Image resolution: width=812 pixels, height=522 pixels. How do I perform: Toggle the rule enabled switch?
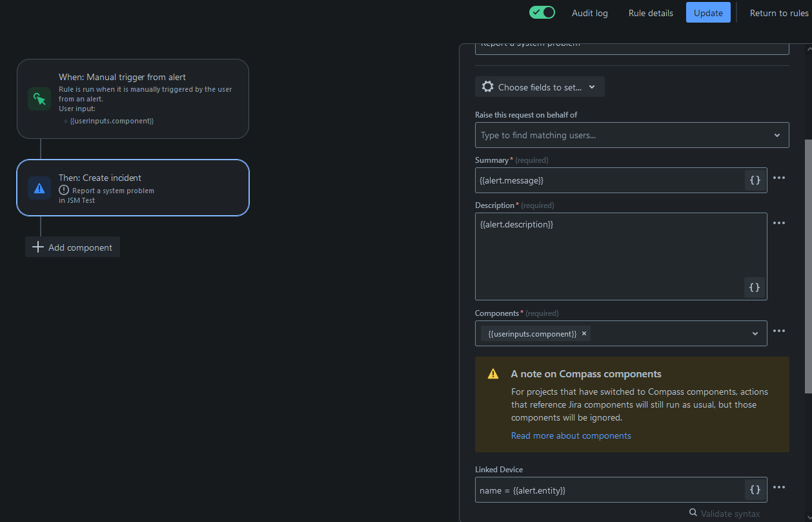tap(542, 12)
